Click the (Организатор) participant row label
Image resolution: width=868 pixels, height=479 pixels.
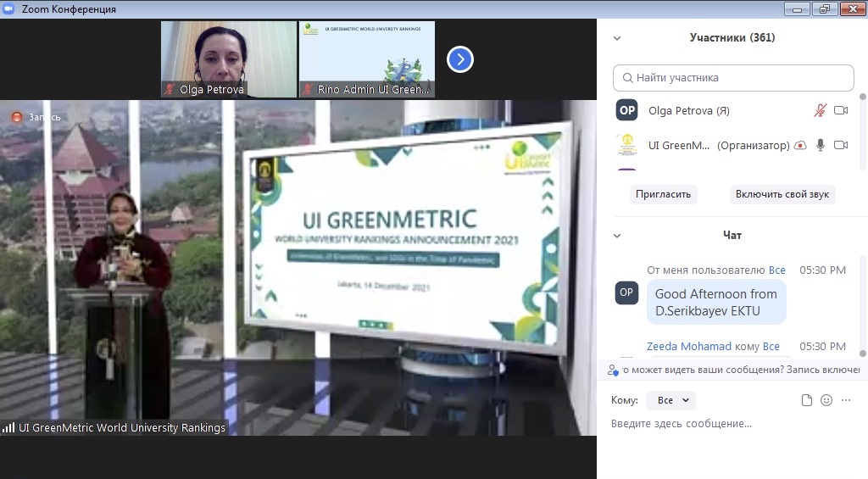coord(754,146)
